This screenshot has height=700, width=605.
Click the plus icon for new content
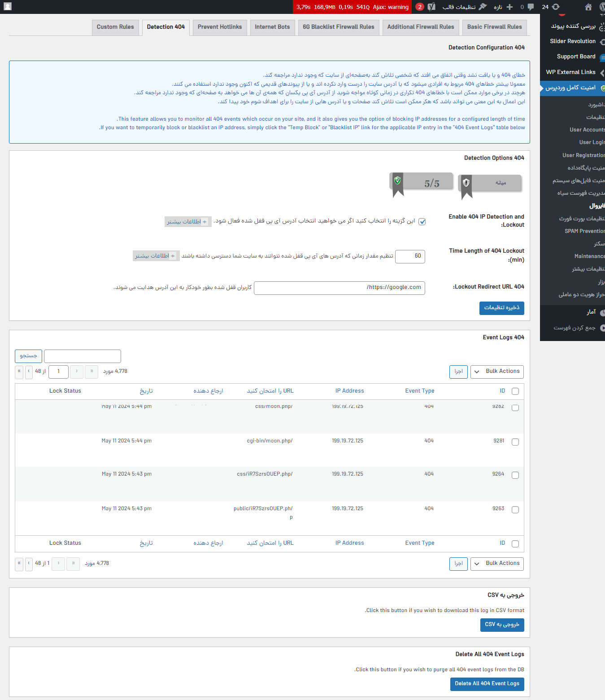pos(509,7)
